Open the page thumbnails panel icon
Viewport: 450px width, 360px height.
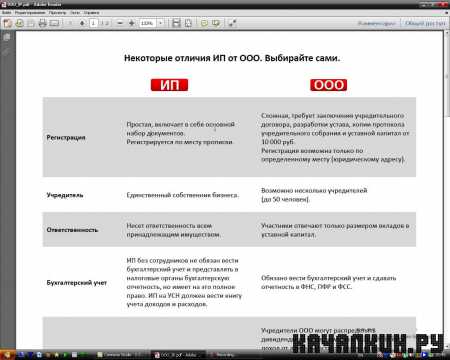coord(7,37)
